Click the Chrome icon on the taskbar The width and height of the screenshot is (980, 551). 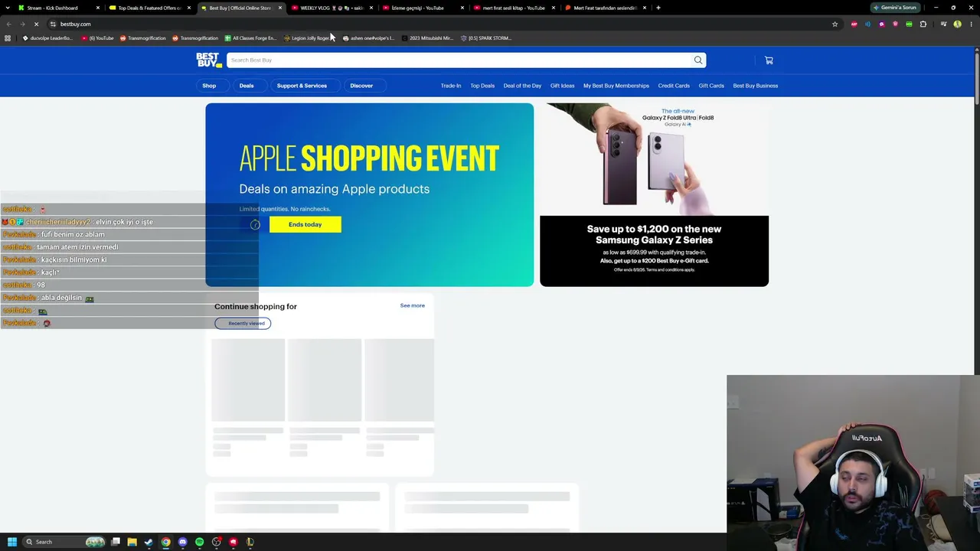[x=166, y=542]
